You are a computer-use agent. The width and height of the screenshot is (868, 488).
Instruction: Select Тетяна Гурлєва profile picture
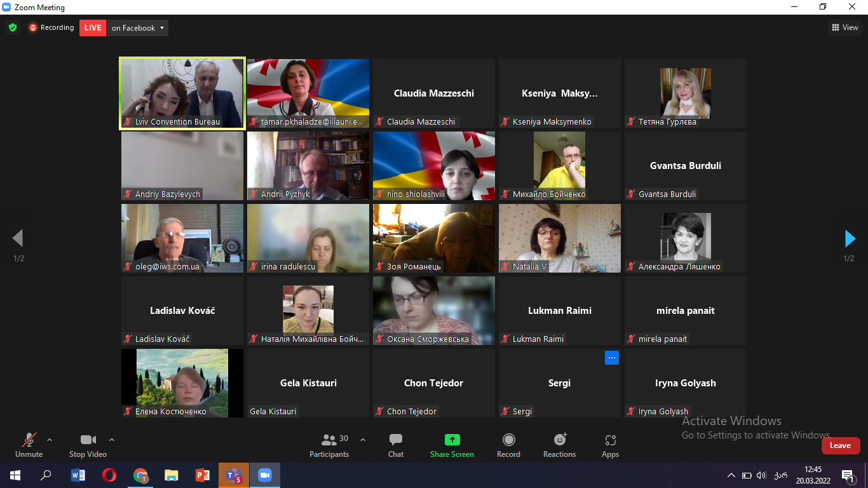pos(686,93)
